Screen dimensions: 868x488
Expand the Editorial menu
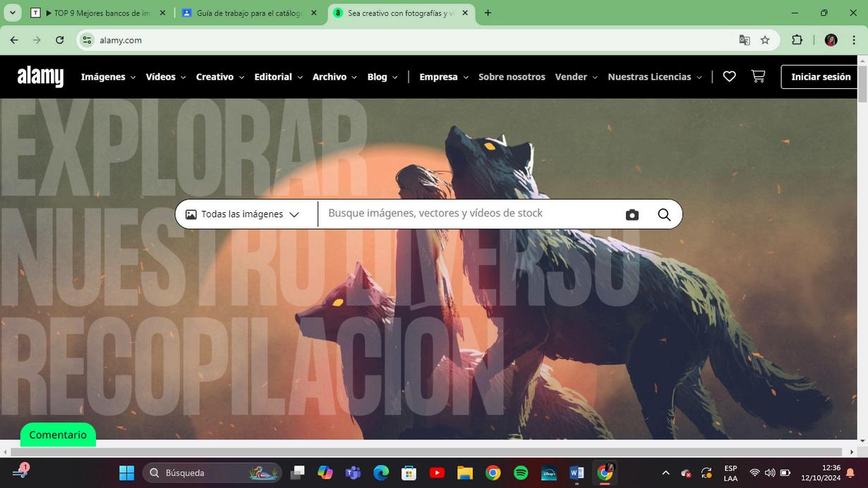(x=279, y=77)
